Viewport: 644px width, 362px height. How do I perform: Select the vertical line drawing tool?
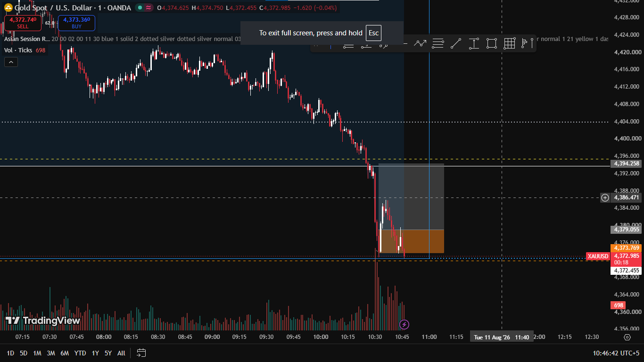[532, 43]
